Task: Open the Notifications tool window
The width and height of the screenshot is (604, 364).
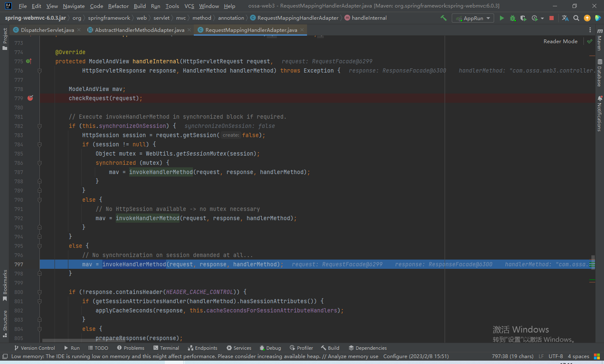Action: point(599,113)
